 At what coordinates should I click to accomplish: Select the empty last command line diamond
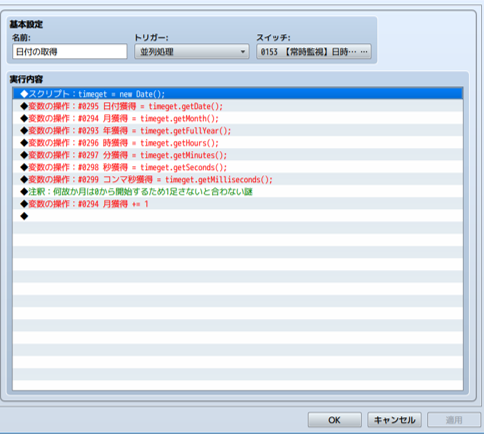[x=238, y=216]
